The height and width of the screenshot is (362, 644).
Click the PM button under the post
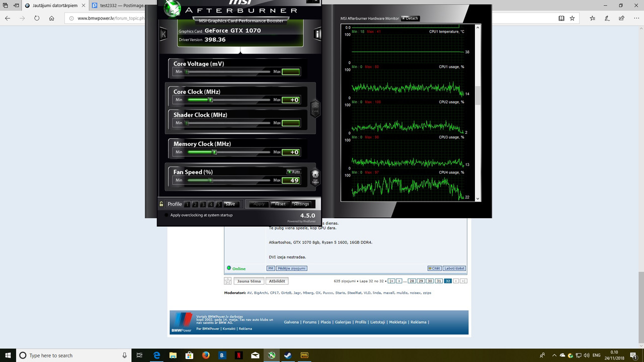(271, 268)
